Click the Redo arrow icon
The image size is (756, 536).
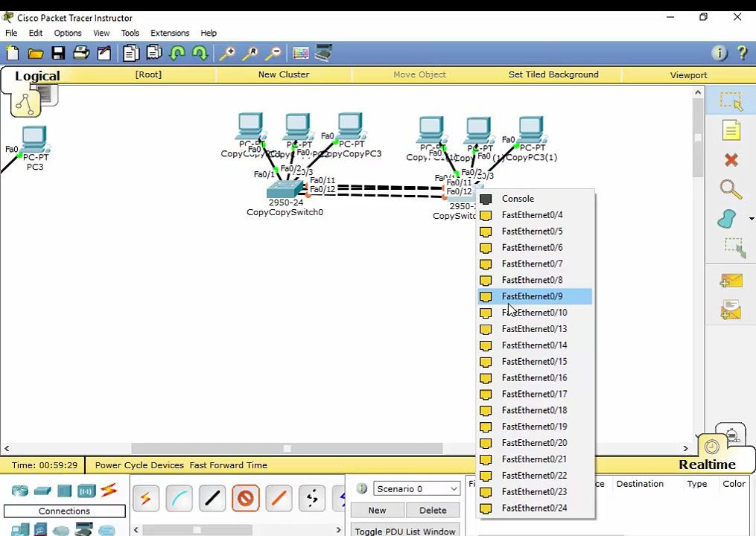click(200, 53)
